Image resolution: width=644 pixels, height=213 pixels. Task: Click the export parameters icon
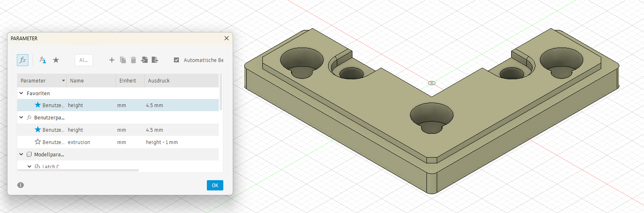coord(155,60)
